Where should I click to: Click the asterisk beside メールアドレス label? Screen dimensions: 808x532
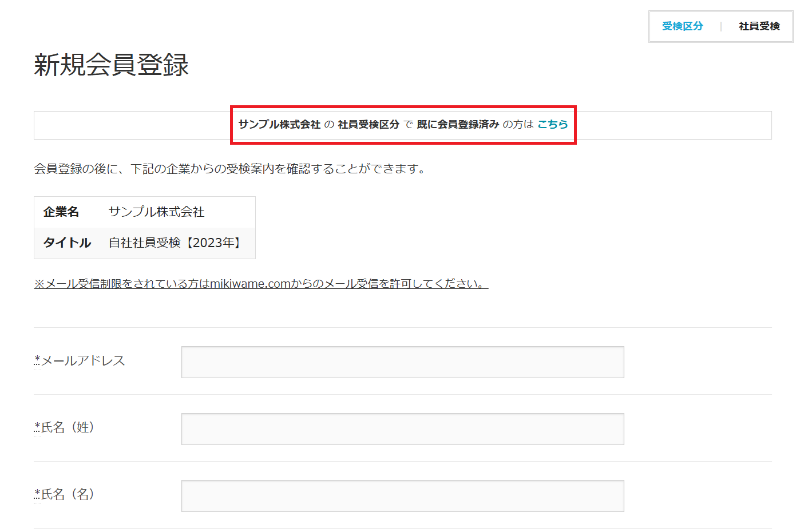(x=35, y=358)
